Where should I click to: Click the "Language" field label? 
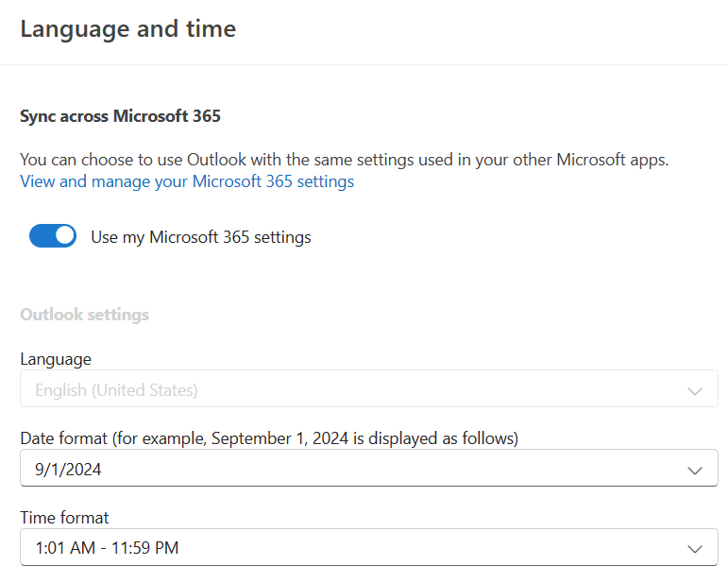coord(56,359)
